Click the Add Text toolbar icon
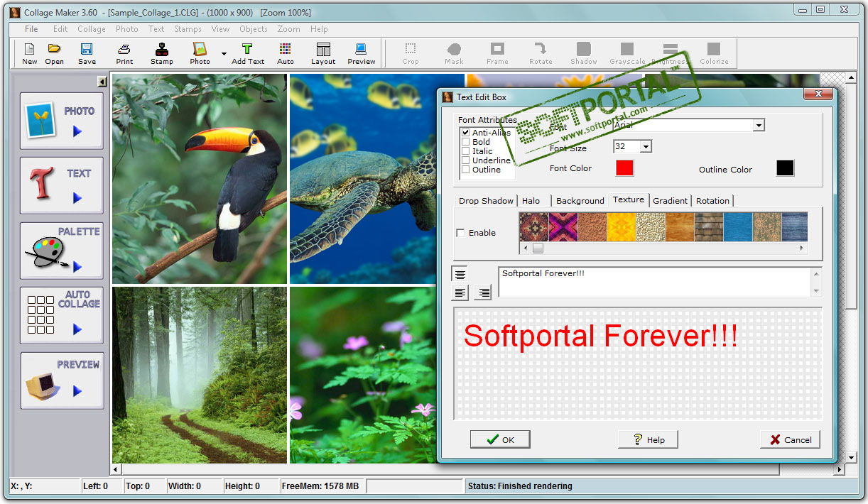The width and height of the screenshot is (868, 504). (x=248, y=53)
